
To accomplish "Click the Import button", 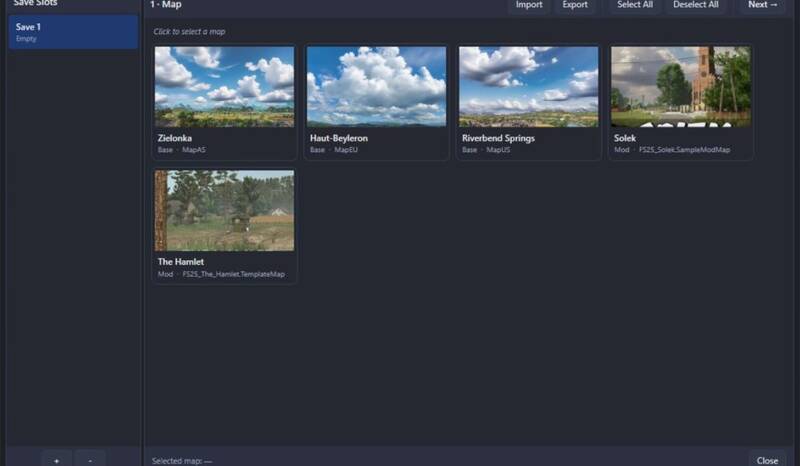I will [529, 5].
